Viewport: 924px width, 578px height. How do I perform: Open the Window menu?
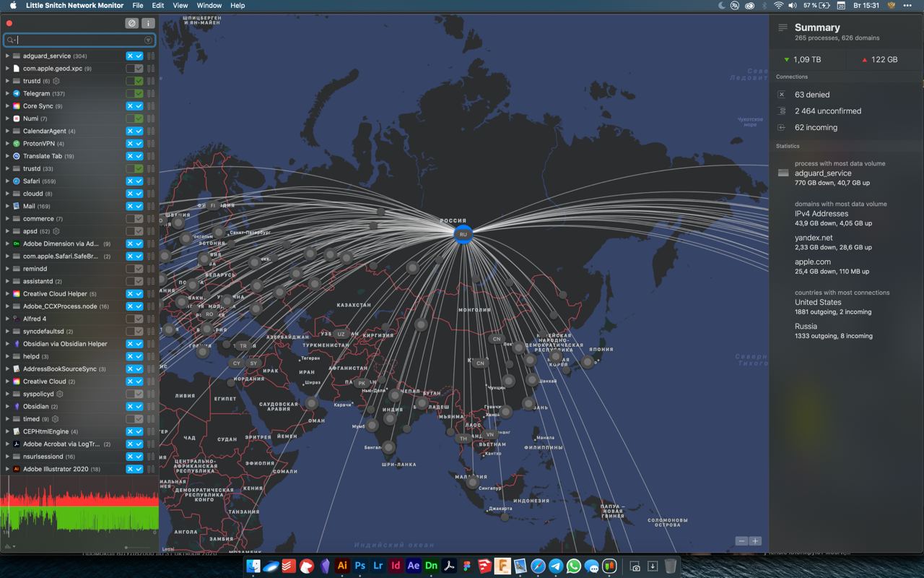click(209, 5)
